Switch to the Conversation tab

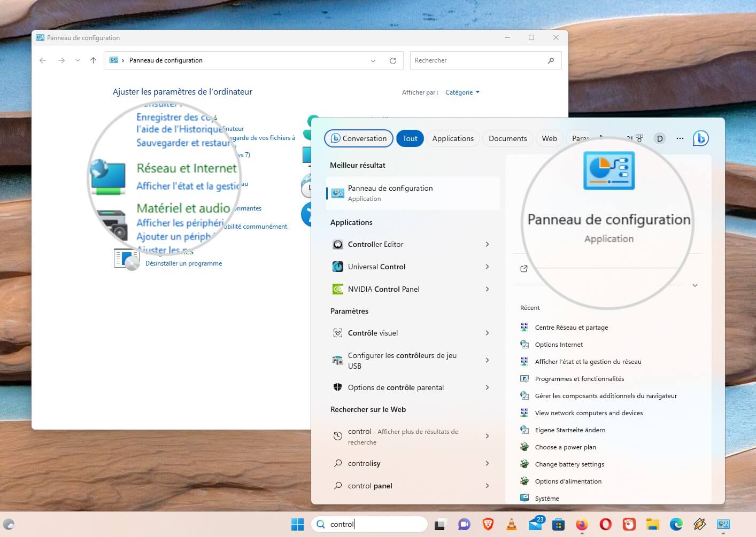(x=359, y=138)
